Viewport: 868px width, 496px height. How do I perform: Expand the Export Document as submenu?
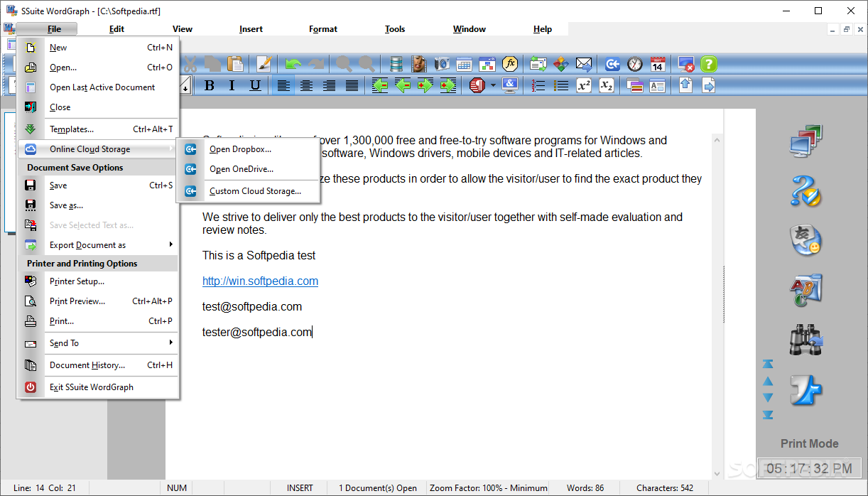[97, 245]
